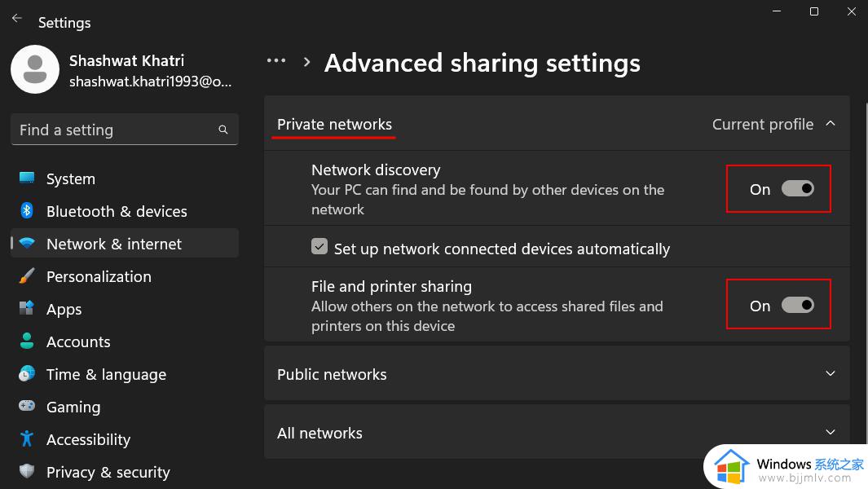Click the page vertical scrollbar
The image size is (868, 489).
[x=866, y=271]
